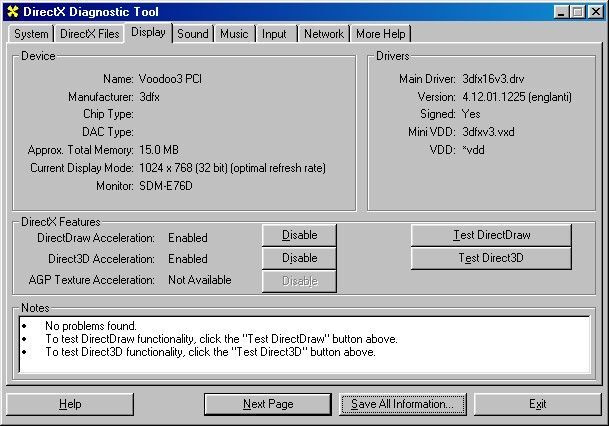Disable Direct3D Acceleration
Viewport: 609px width, 426px height.
(299, 258)
